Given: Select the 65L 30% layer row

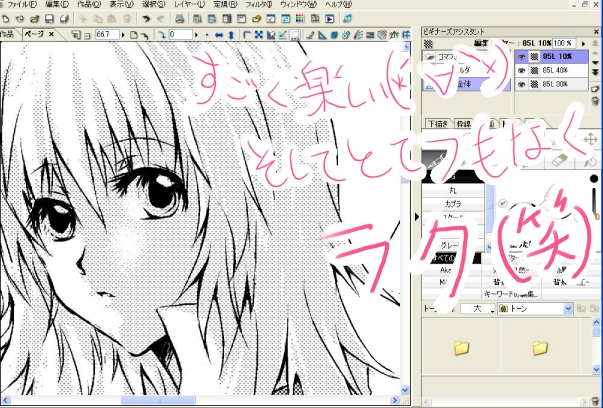Looking at the screenshot, I should [551, 84].
